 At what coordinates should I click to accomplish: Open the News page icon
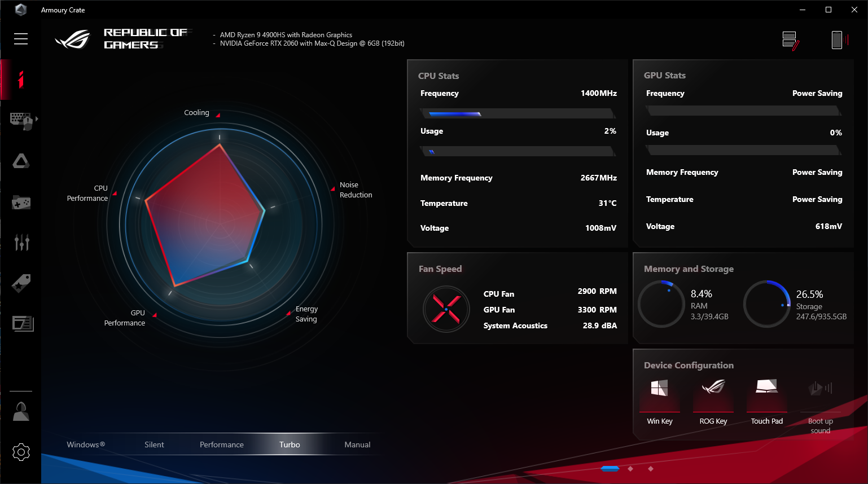(23, 323)
